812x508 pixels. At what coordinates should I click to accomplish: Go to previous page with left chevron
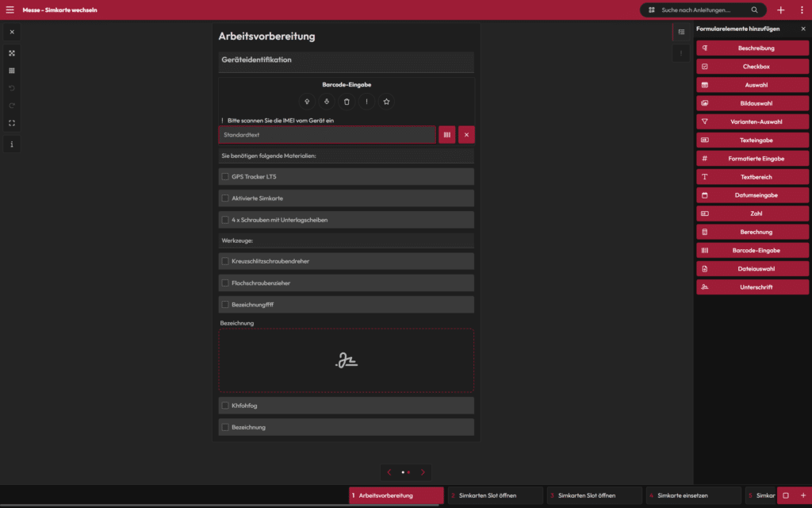(389, 472)
